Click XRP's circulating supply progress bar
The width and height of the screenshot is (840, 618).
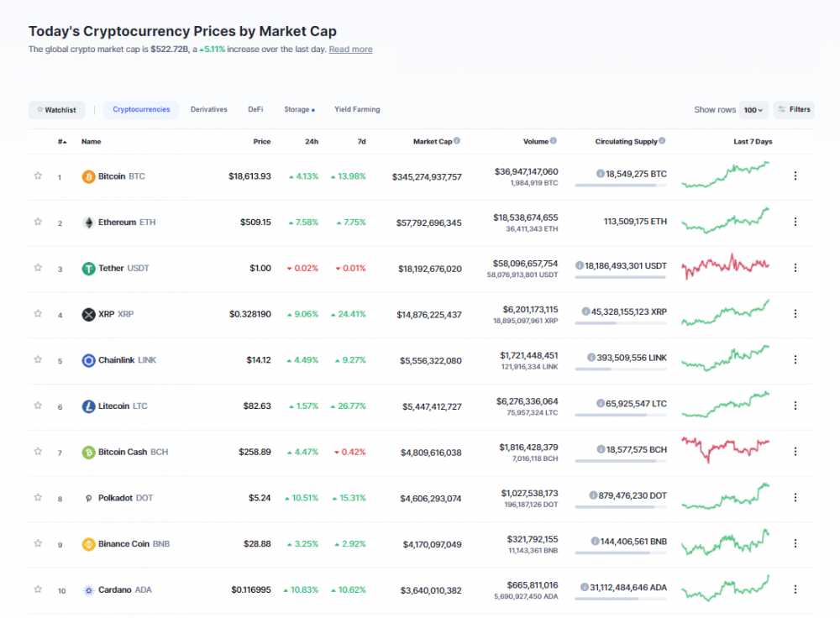tap(621, 323)
